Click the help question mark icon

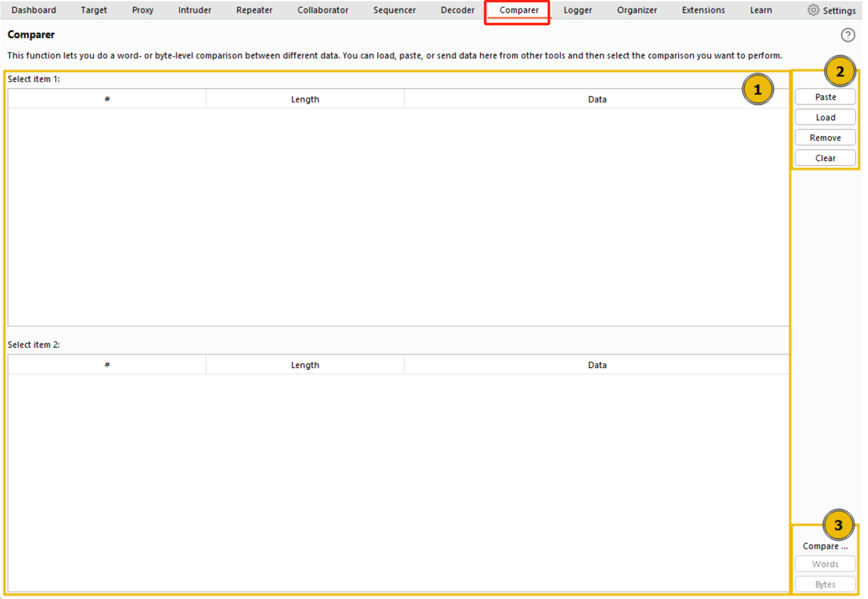pyautogui.click(x=847, y=35)
